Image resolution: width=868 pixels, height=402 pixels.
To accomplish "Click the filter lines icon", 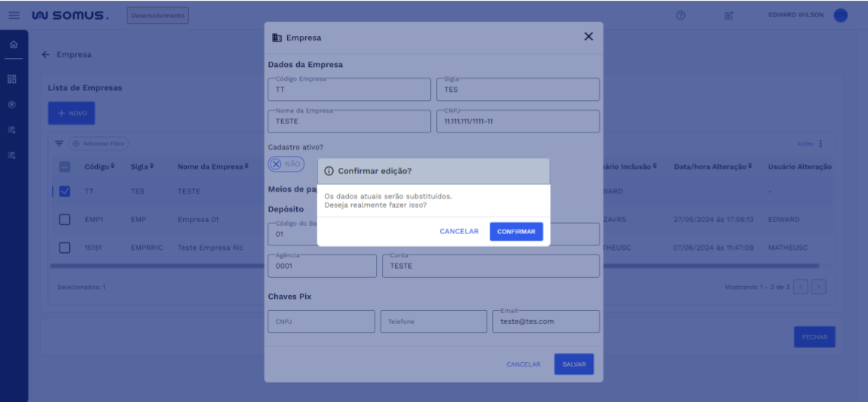I will tap(59, 144).
